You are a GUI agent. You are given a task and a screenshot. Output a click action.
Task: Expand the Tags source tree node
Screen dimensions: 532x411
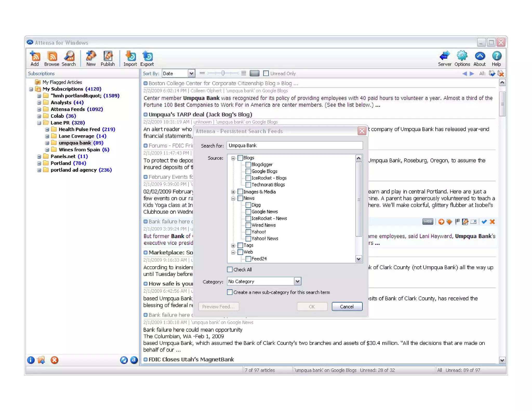pyautogui.click(x=233, y=246)
